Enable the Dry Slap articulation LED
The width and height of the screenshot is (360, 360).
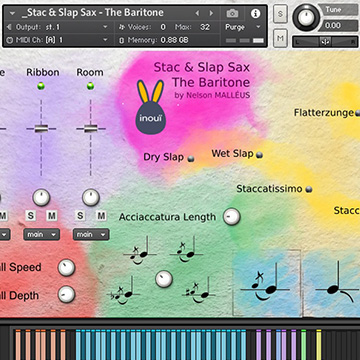pos(191,159)
